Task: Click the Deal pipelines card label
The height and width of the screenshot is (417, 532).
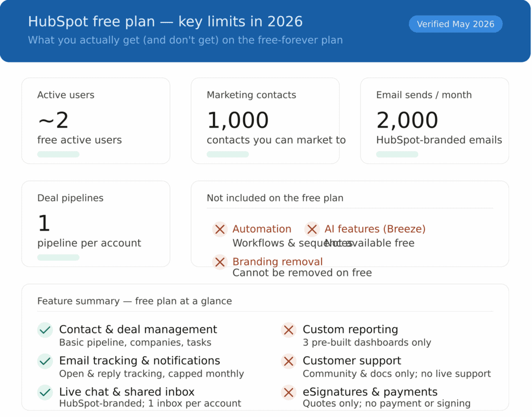Action: 70,198
